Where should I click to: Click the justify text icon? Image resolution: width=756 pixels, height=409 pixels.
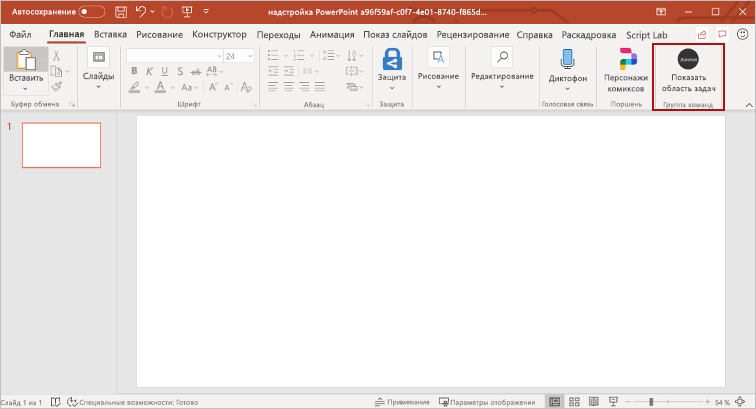click(x=320, y=87)
